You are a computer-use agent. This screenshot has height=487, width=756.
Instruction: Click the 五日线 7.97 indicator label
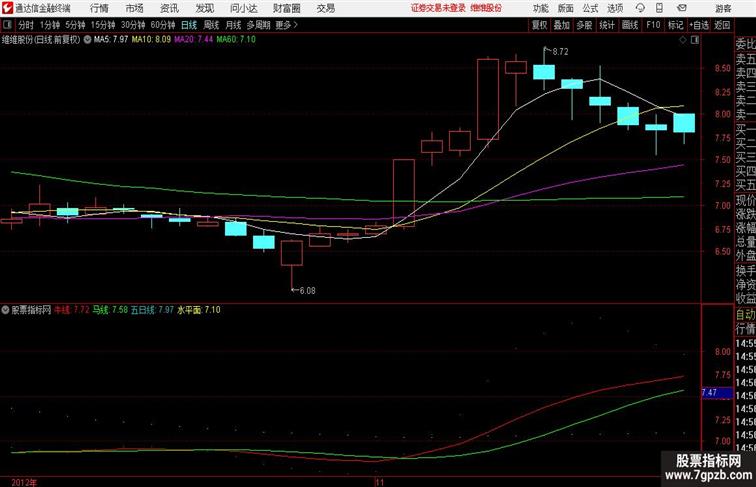(x=152, y=310)
